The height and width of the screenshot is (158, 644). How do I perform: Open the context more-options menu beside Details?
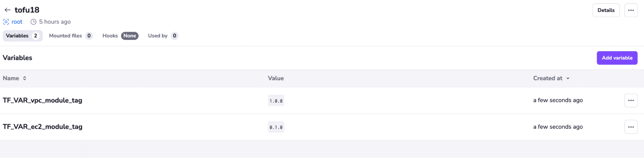(x=631, y=10)
